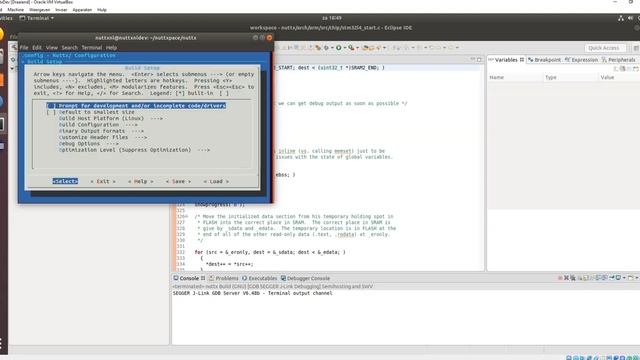Viewport: 640px width, 360px height.
Task: Switch to the Problems tab
Action: point(223,278)
